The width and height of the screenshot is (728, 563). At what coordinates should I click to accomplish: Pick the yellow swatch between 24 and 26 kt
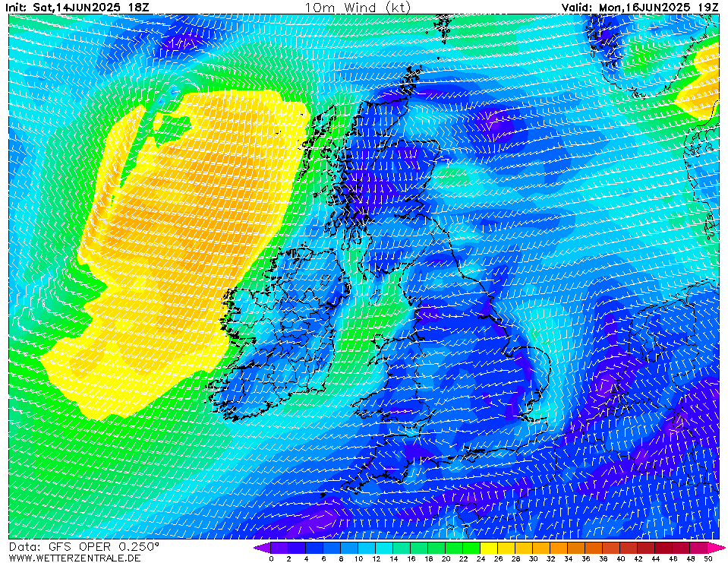(489, 548)
